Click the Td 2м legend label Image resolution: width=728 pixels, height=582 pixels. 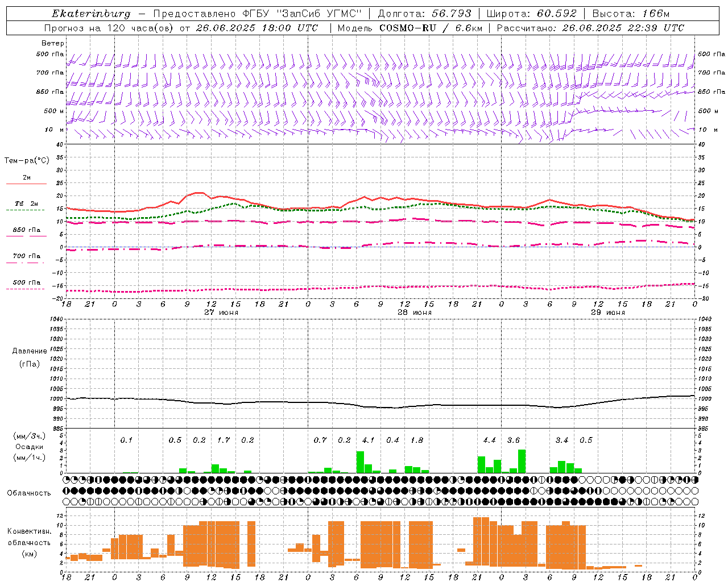27,203
